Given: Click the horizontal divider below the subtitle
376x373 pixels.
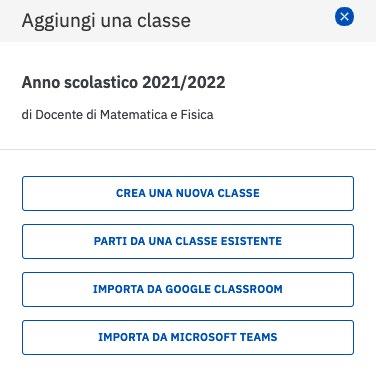Looking at the screenshot, I should coord(188,149).
